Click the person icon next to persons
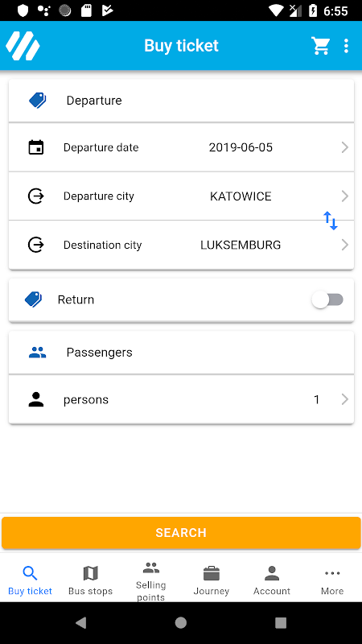362x644 pixels. click(x=36, y=399)
